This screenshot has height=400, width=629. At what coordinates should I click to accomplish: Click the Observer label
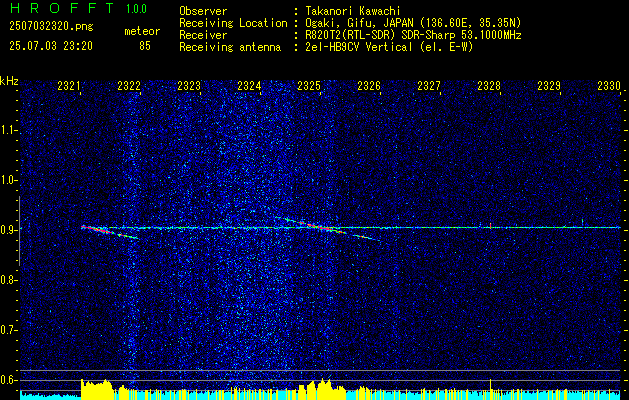tap(203, 11)
